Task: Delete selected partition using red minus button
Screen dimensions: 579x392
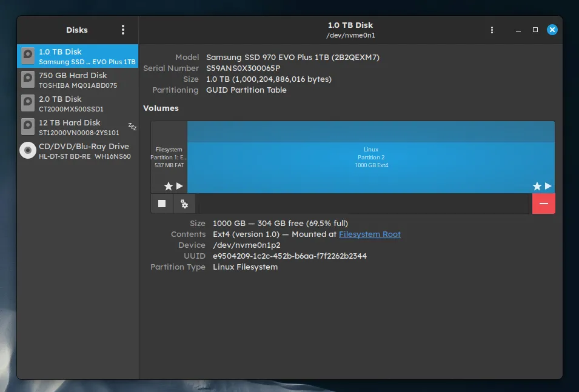Action: 543,204
